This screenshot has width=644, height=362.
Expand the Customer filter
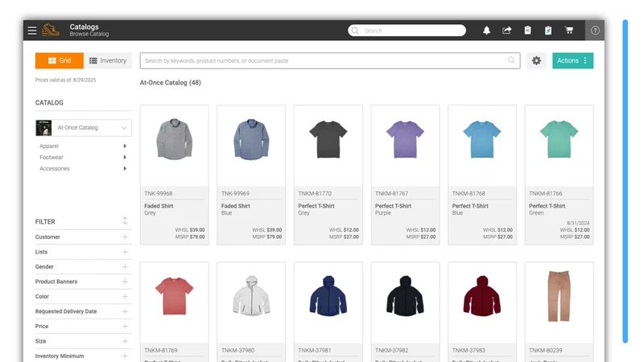coord(125,237)
